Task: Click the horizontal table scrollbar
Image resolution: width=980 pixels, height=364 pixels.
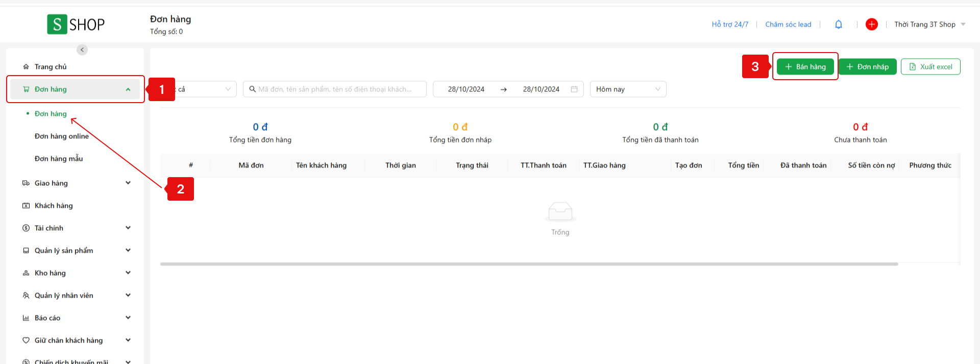Action: click(x=529, y=264)
